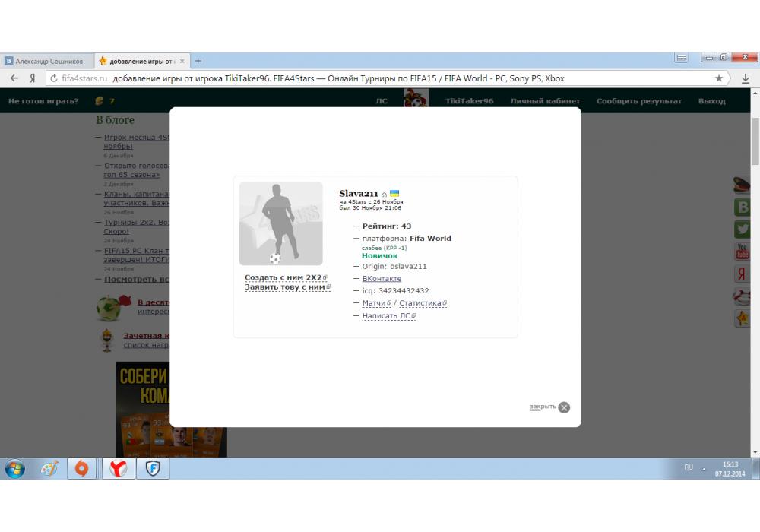This screenshot has height=532, width=760.
Task: Close the profile popup with X icon
Action: click(x=564, y=407)
